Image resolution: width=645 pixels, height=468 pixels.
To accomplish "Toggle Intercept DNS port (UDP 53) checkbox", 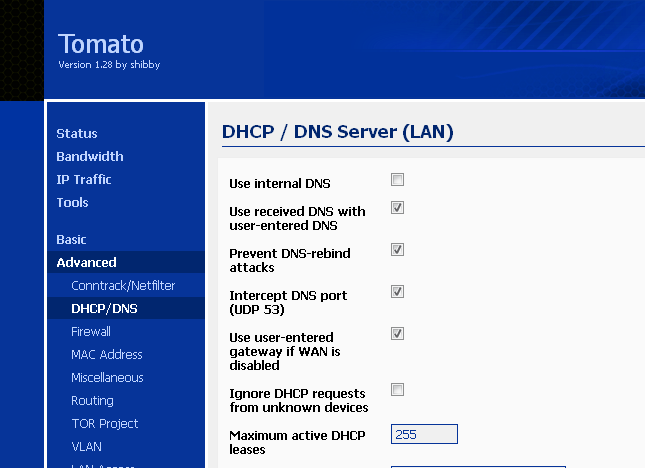I will (397, 292).
